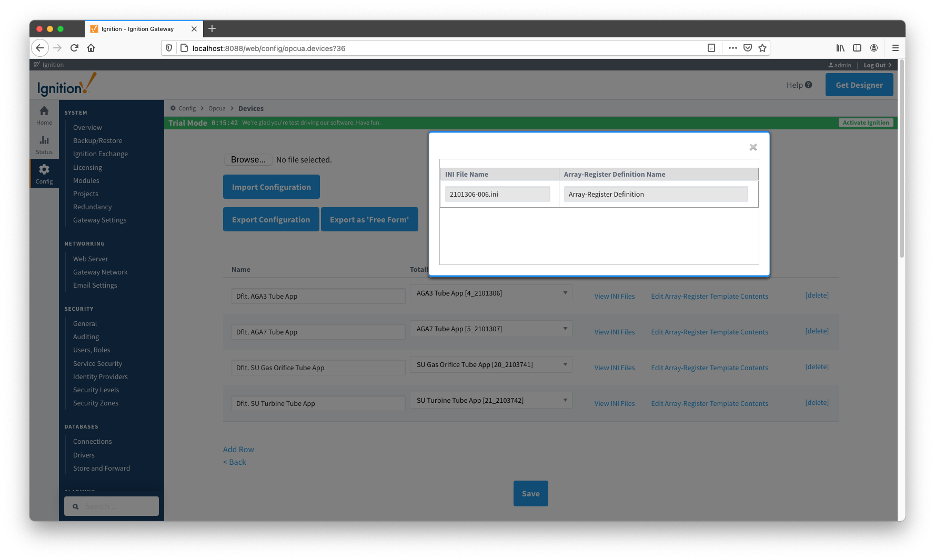
Task: Click the Save button
Action: click(530, 493)
